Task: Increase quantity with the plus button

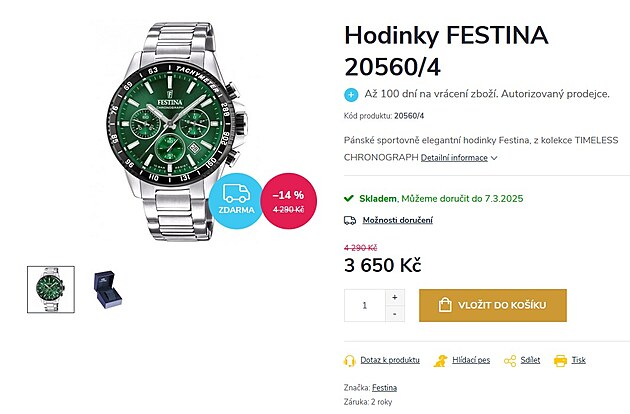Action: [x=394, y=297]
